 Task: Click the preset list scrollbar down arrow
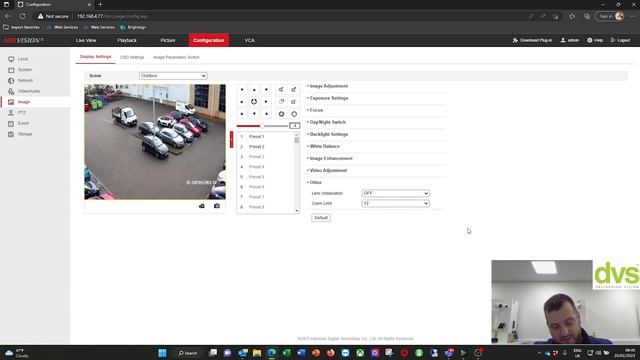click(x=297, y=211)
